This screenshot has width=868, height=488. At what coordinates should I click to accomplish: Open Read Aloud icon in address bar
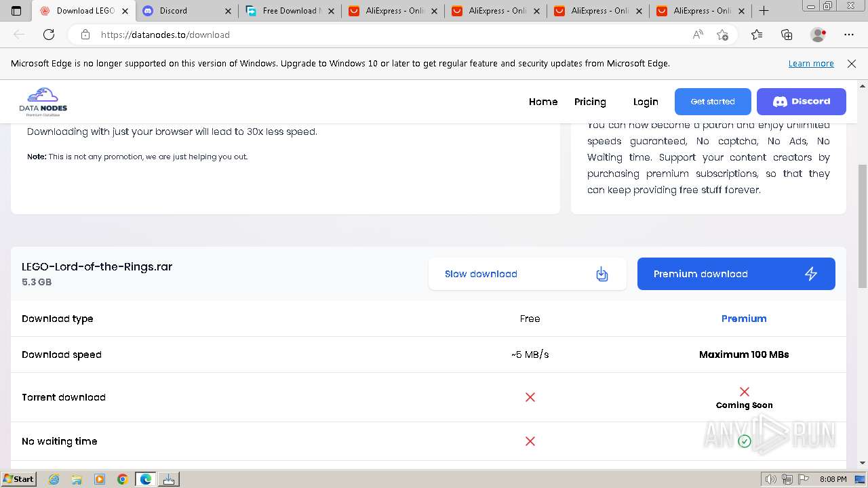click(698, 35)
